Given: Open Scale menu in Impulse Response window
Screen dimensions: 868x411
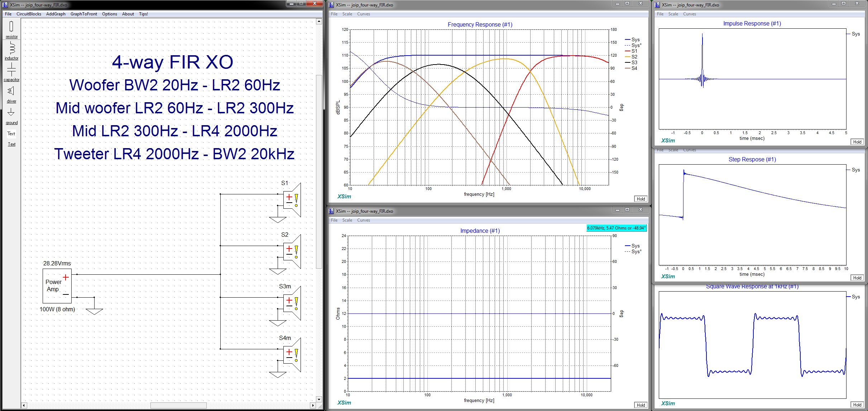Looking at the screenshot, I should point(673,14).
